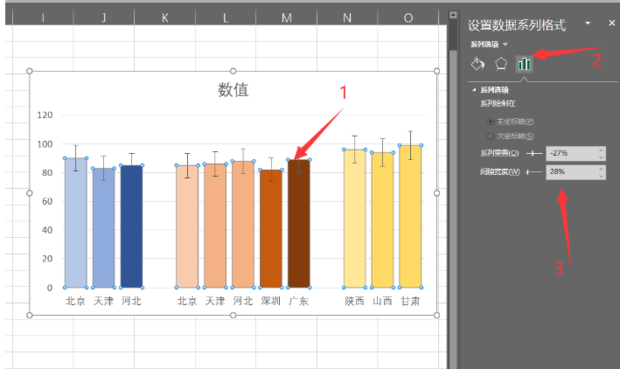Select the peach 天津 bar in middle group

tap(215, 225)
